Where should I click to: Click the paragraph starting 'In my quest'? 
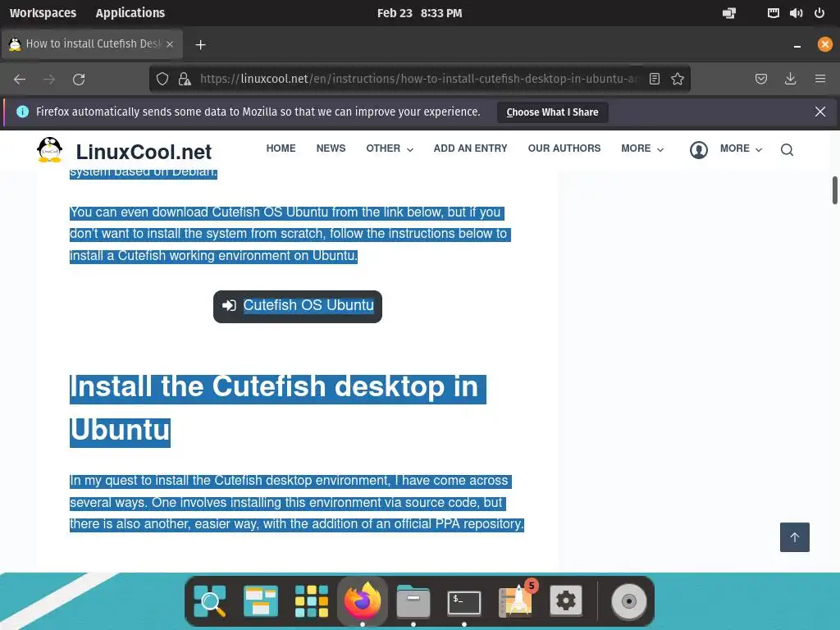[297, 503]
